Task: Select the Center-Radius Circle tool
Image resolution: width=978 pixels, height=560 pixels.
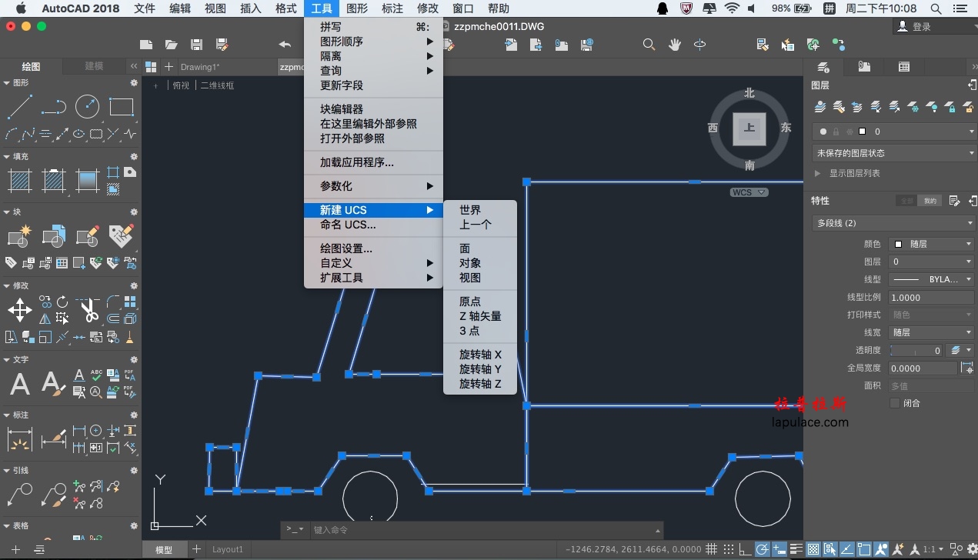Action: tap(87, 107)
